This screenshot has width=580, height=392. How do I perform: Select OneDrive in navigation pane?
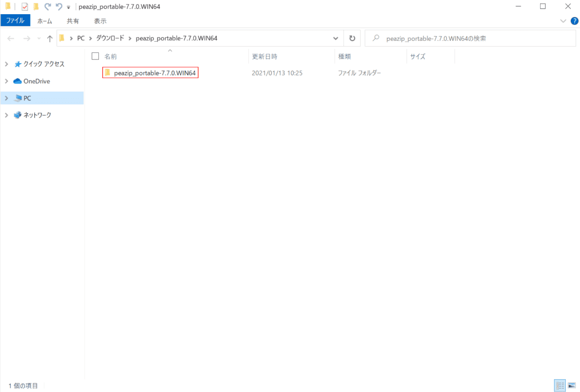(x=37, y=81)
